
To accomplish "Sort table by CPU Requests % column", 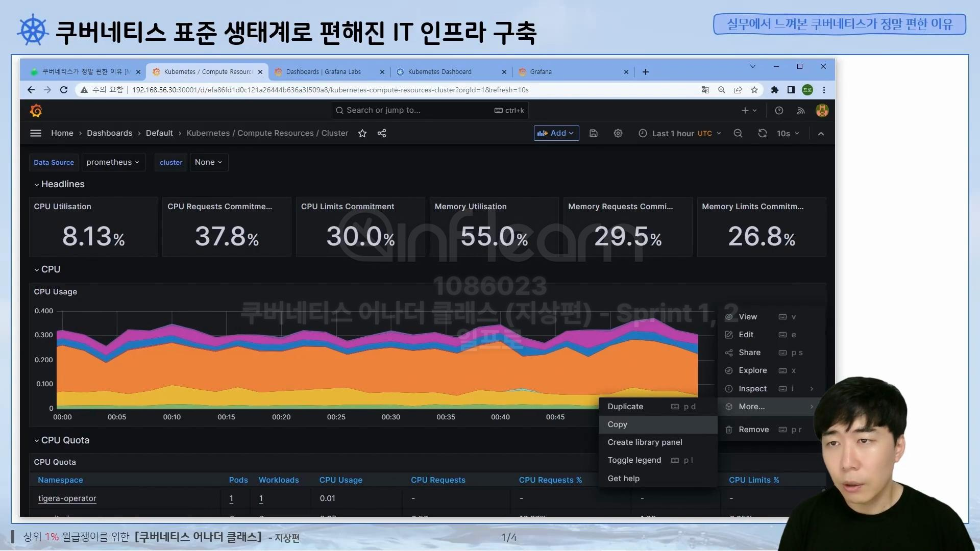I will (x=550, y=480).
